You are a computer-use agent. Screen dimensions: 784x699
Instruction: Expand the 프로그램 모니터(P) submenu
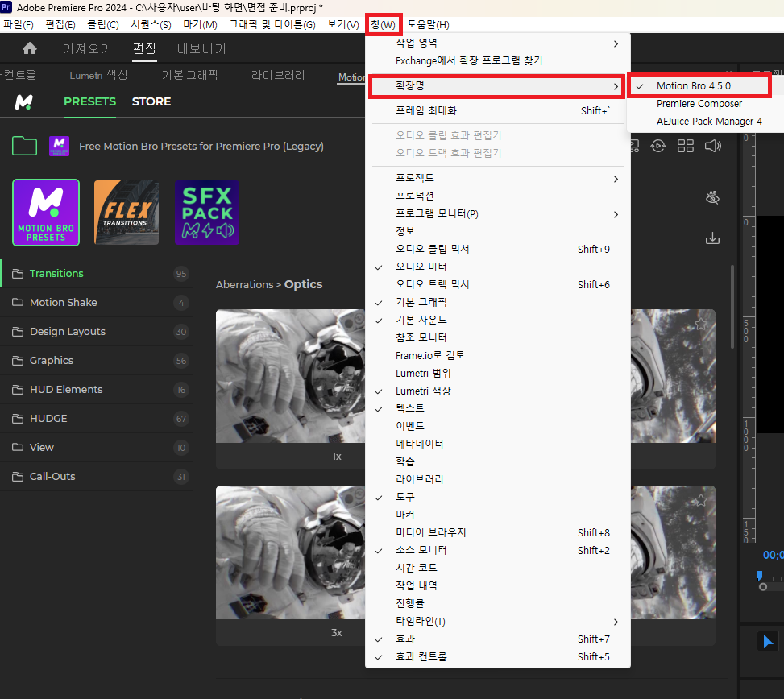click(497, 214)
